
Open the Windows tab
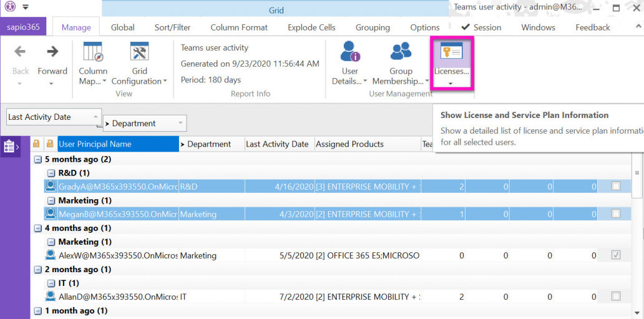[539, 27]
